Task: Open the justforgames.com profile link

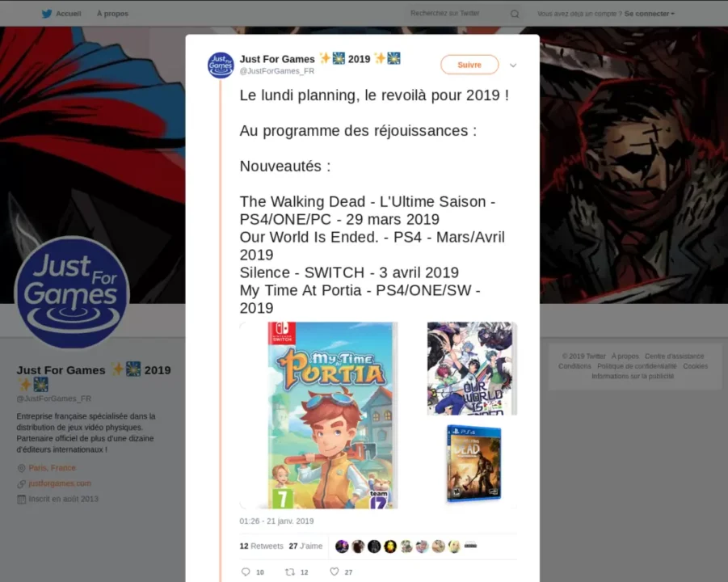Action: (60, 483)
